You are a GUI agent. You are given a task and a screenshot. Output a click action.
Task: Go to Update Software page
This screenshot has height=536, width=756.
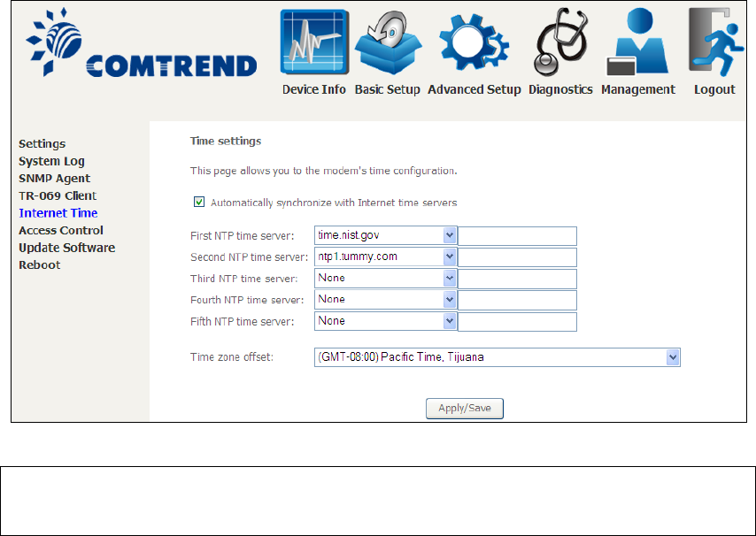point(67,248)
